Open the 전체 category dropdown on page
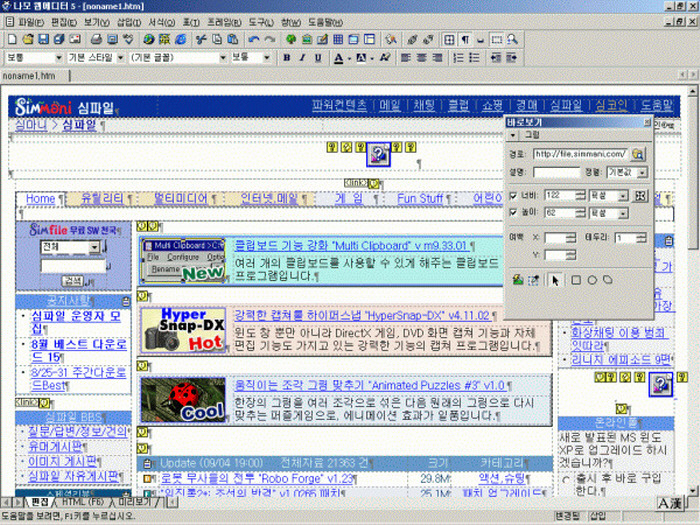This screenshot has height=525, width=700. tap(94, 247)
